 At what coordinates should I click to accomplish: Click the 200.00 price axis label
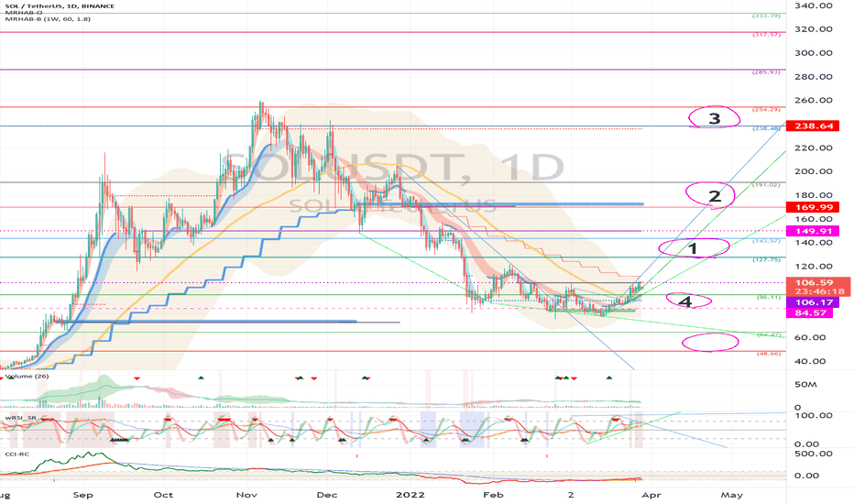(813, 171)
